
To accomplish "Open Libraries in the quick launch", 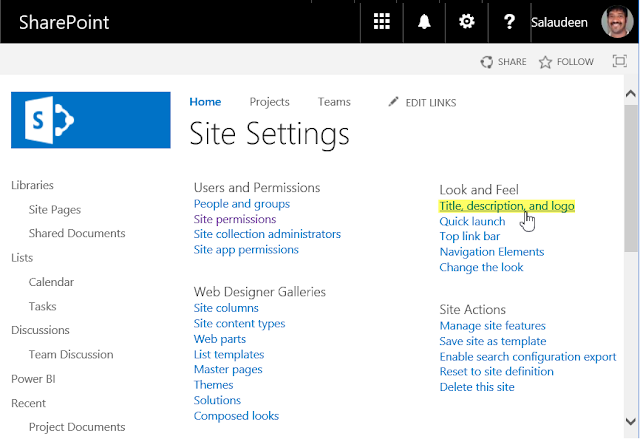I will 32,185.
